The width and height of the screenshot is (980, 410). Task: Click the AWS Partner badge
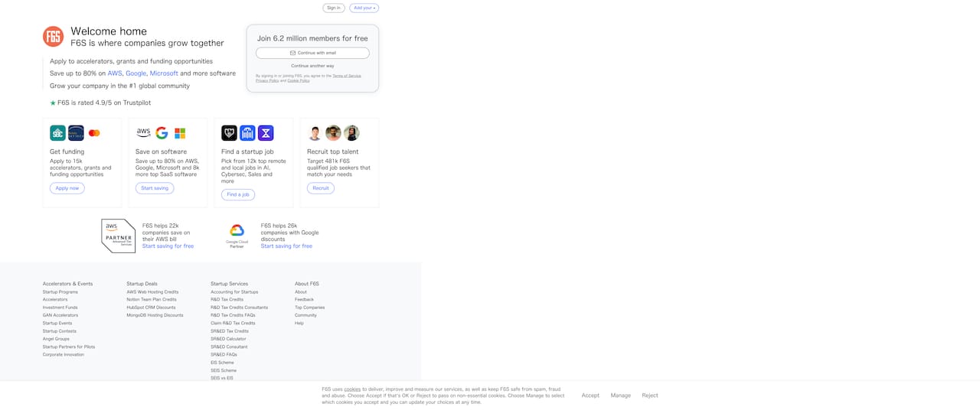click(118, 236)
